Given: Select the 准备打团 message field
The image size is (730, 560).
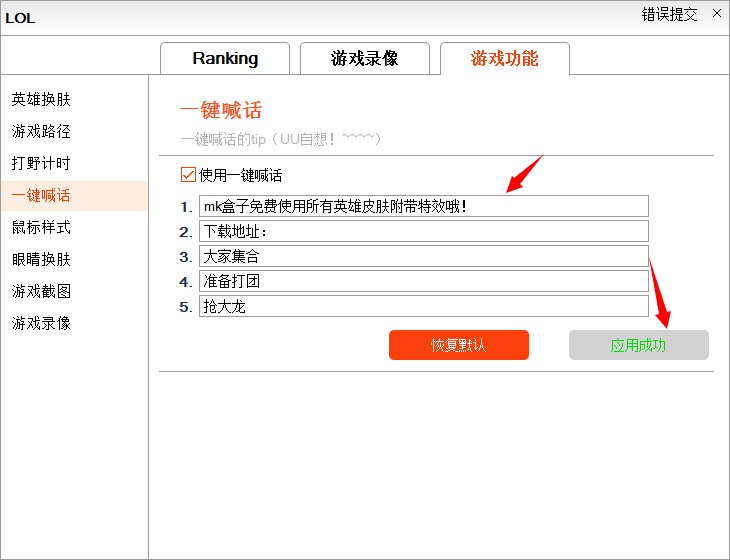Looking at the screenshot, I should 423,281.
